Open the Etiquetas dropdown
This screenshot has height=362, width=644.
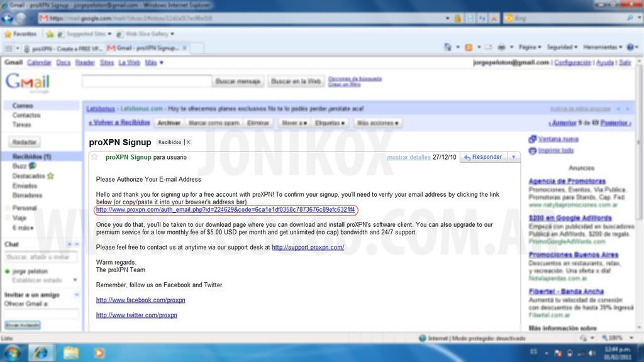pos(330,123)
